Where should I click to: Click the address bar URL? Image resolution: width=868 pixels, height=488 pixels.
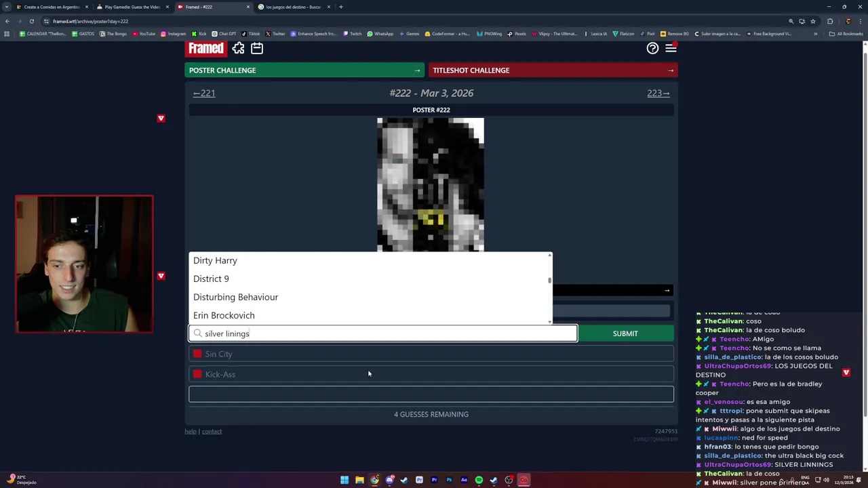(90, 21)
